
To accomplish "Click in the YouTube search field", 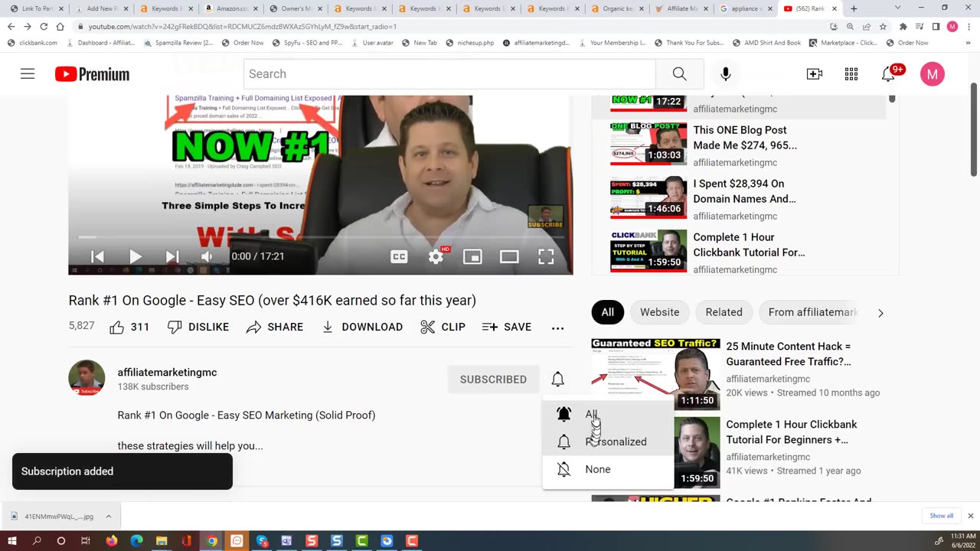I will click(x=449, y=74).
